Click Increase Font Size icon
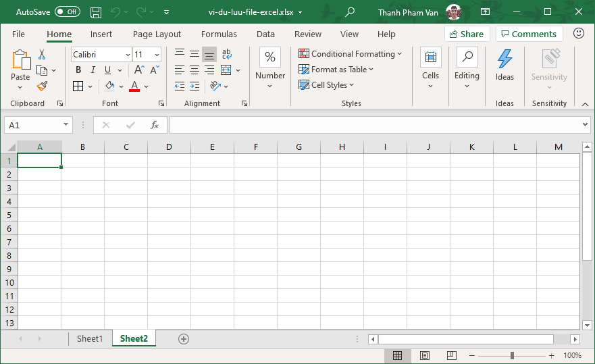 [139, 70]
